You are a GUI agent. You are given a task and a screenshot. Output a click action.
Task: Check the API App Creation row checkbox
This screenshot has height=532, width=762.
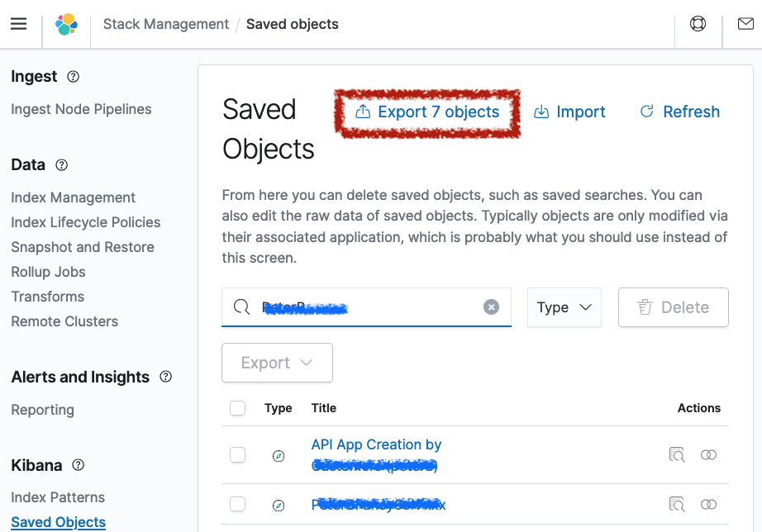[x=238, y=454]
